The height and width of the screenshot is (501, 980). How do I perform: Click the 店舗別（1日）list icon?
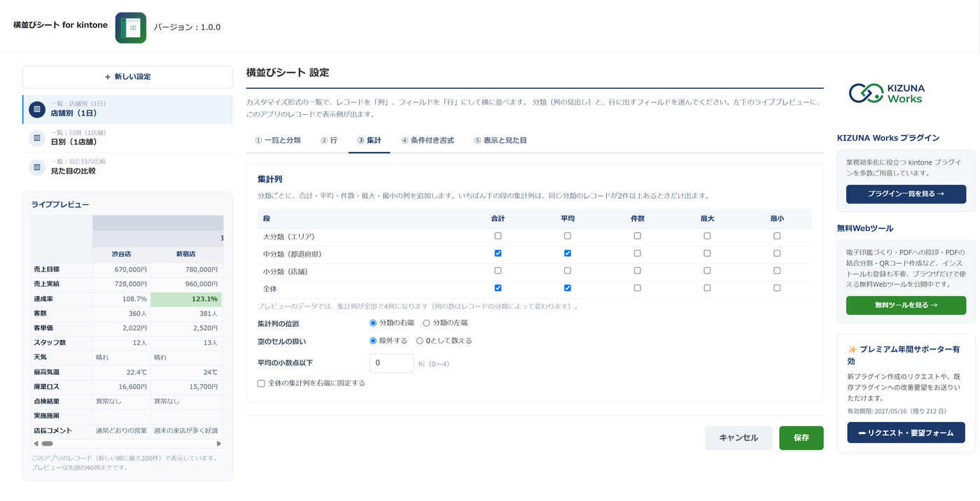point(37,109)
